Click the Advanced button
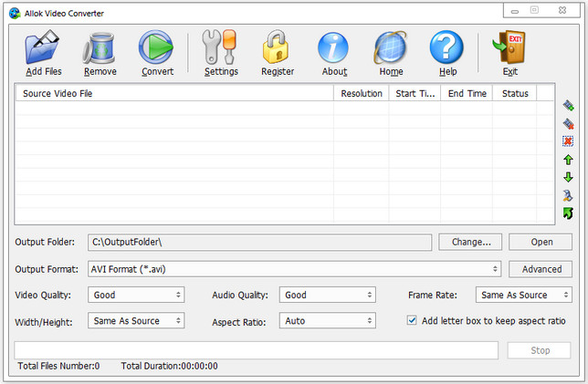 (541, 269)
